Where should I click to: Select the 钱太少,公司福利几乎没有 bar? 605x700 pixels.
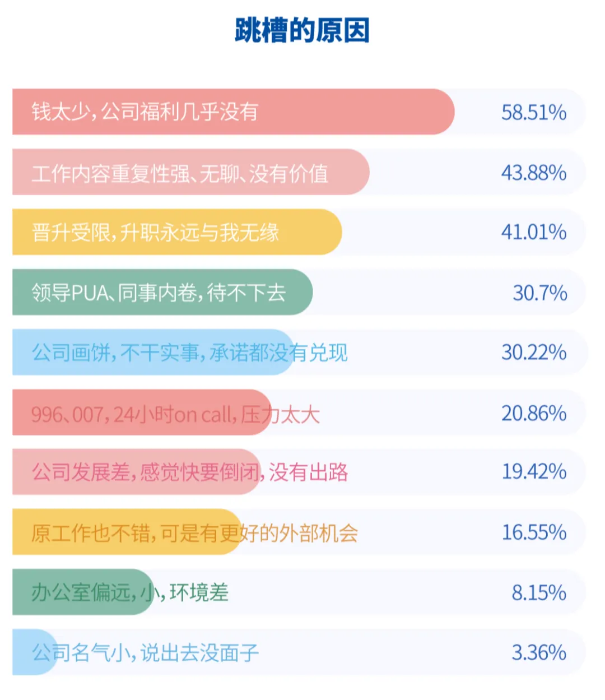tap(233, 112)
